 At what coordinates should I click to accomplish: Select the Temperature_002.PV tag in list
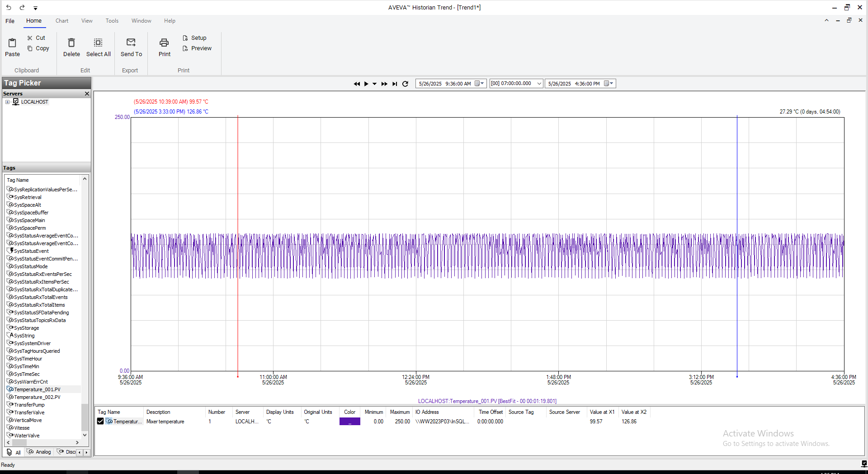(37, 397)
